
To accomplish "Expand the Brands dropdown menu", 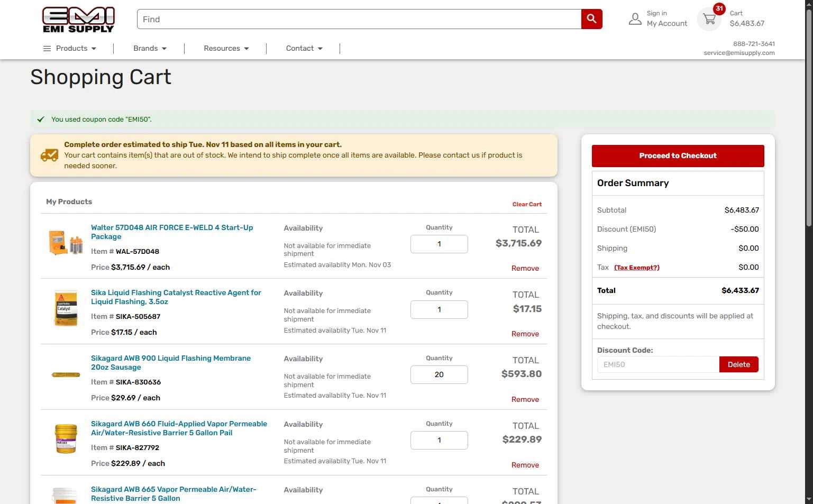I will [150, 49].
